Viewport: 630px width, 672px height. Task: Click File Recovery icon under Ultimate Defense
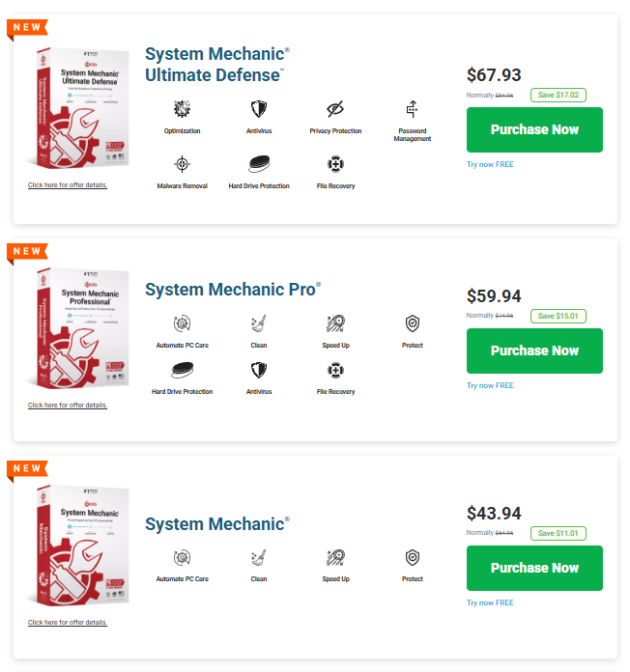[335, 163]
